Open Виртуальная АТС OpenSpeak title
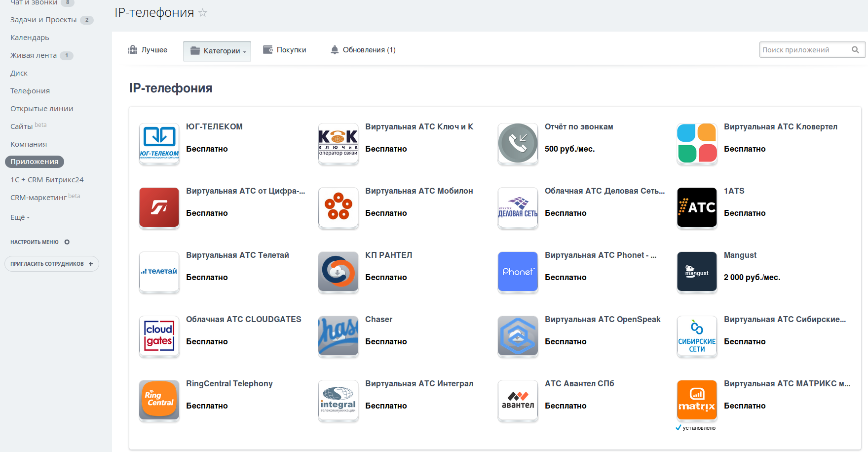The height and width of the screenshot is (452, 868). tap(603, 319)
